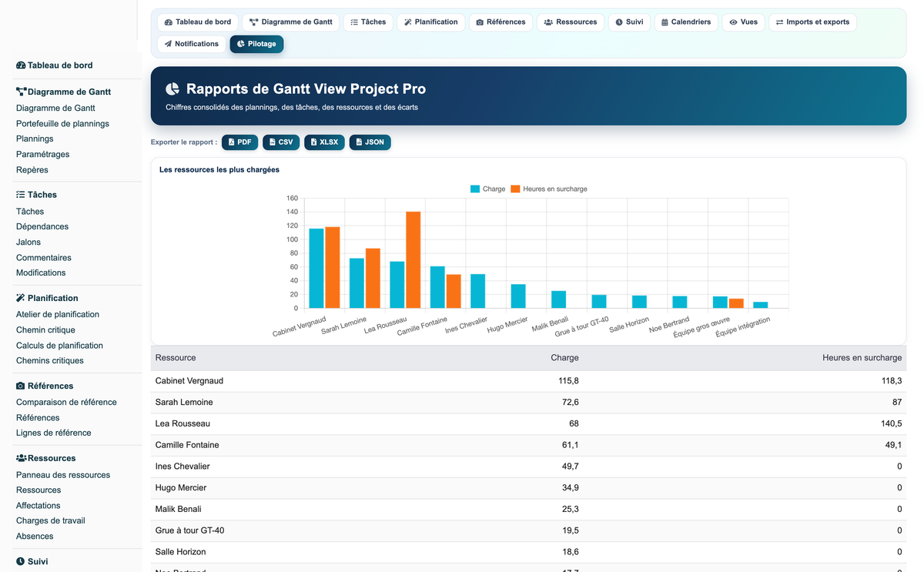Screen dimensions: 924x572
Task: Open Plannings in the sidebar
Action: point(35,139)
